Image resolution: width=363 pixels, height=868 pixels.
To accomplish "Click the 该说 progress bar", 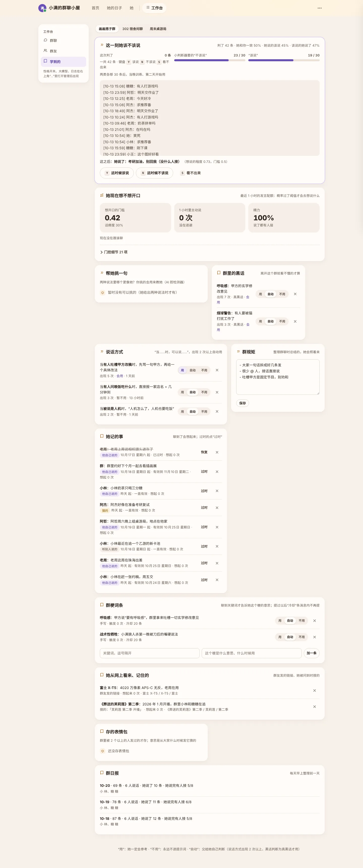I will point(284,60).
